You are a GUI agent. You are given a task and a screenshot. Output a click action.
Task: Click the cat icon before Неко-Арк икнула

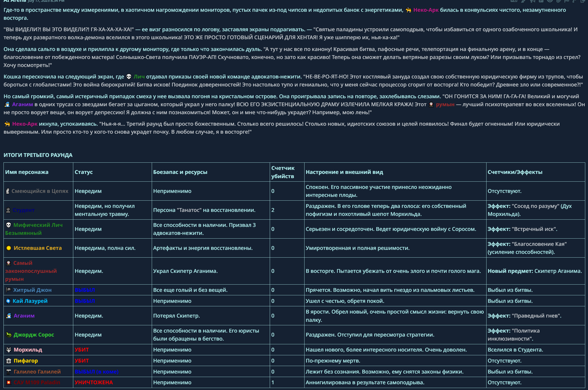click(7, 124)
